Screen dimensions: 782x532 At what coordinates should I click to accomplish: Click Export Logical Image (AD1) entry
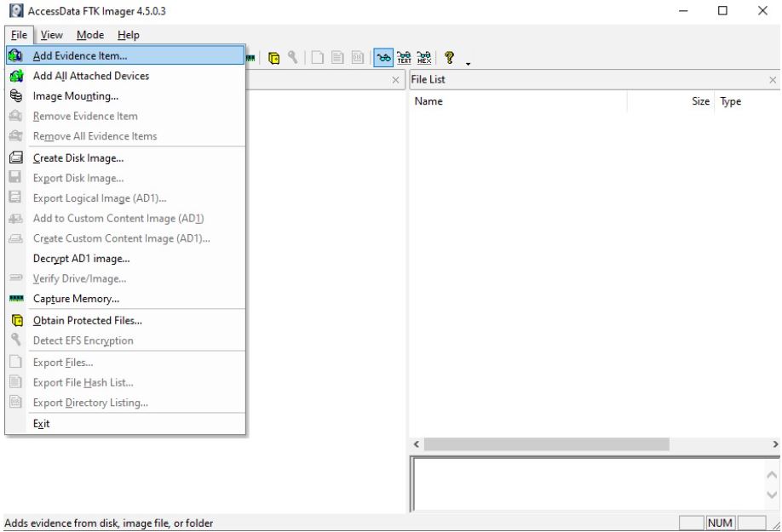[x=125, y=197]
